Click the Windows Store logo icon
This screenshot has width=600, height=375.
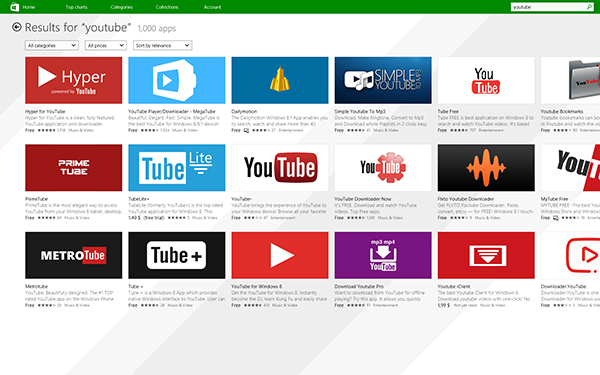(15, 7)
